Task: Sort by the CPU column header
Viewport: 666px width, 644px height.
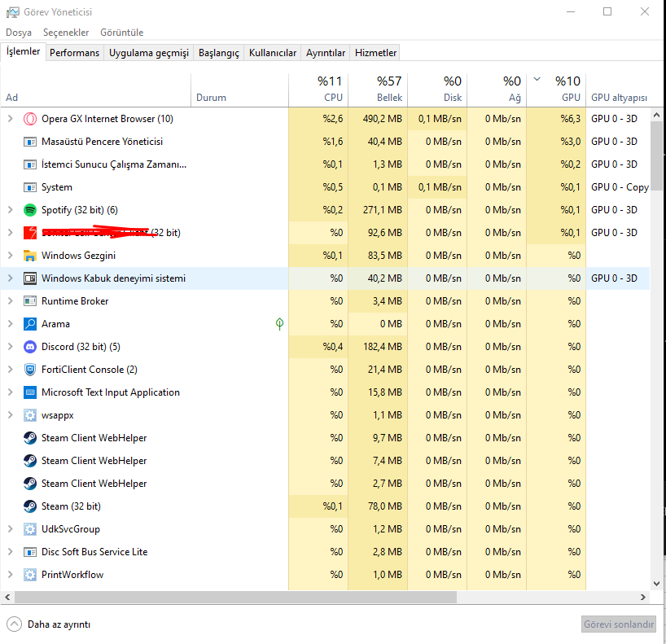Action: point(318,90)
